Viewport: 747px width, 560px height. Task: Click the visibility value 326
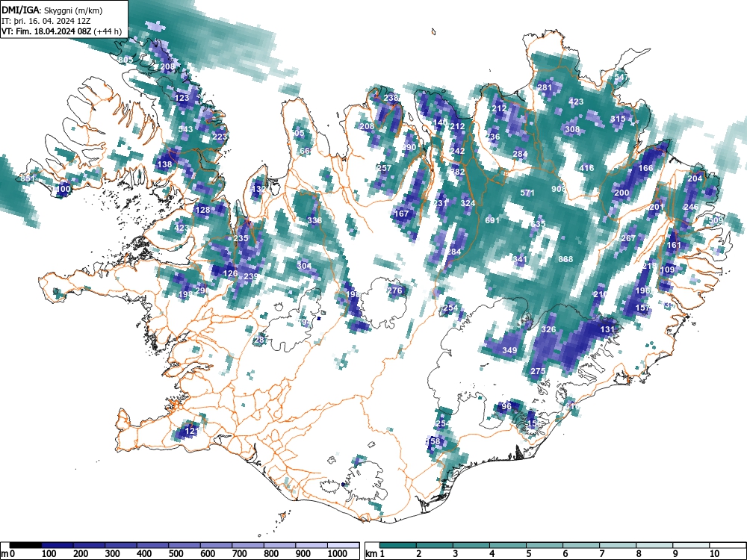coord(549,329)
